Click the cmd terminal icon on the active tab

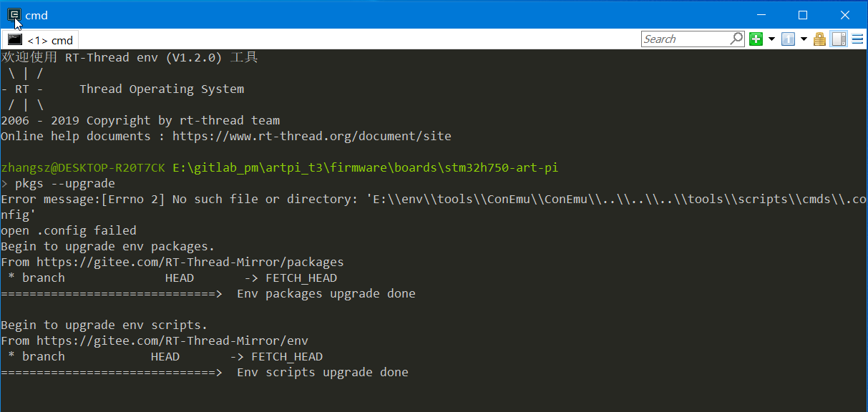tap(15, 39)
